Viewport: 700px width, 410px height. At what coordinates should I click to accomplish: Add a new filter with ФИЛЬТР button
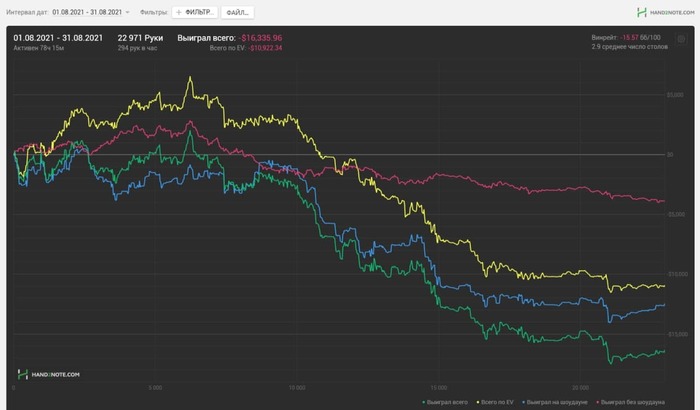point(195,12)
